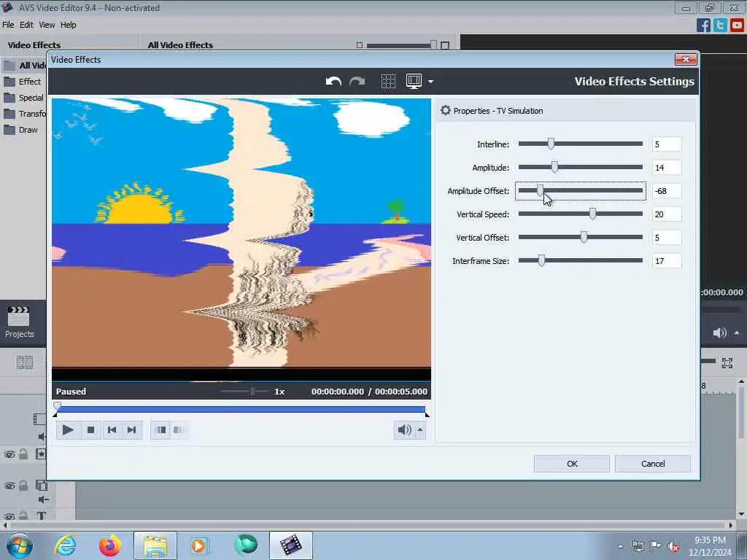Open the Facebook link icon
Screen dimensions: 747x560
(703, 25)
